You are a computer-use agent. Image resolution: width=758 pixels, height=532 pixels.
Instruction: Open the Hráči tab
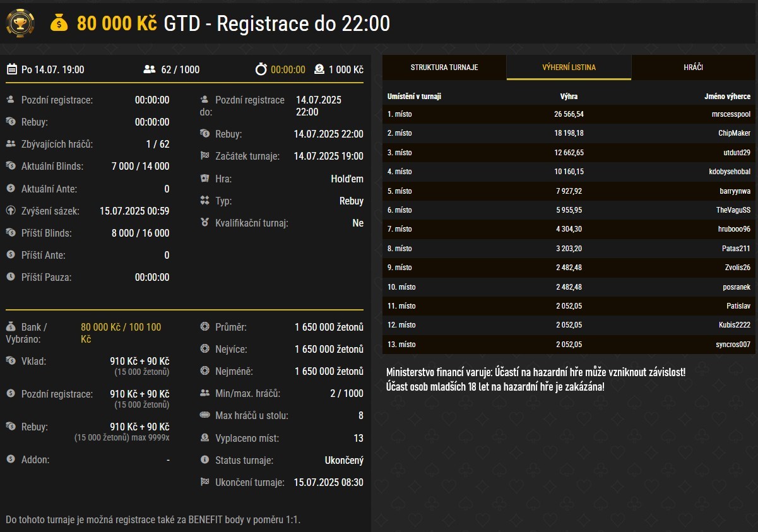(693, 68)
